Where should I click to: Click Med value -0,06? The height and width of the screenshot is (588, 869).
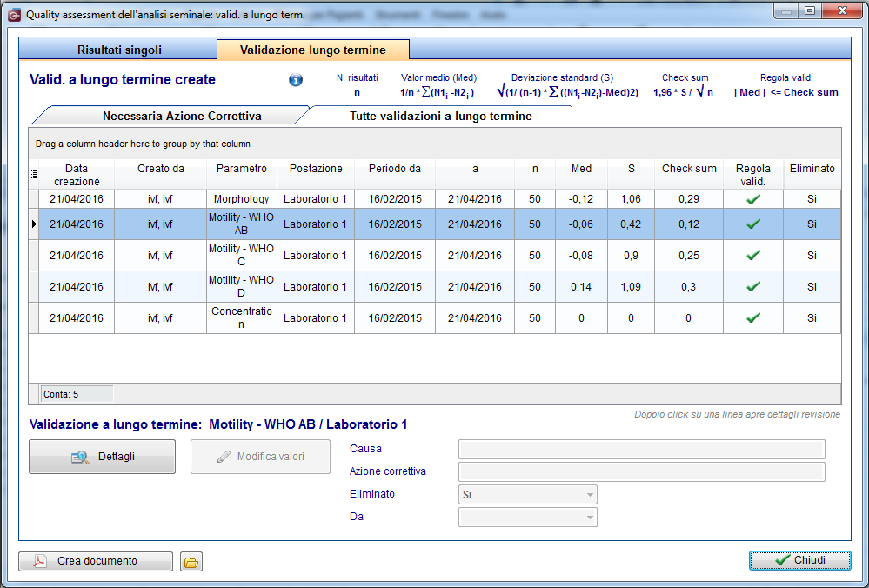(x=581, y=224)
